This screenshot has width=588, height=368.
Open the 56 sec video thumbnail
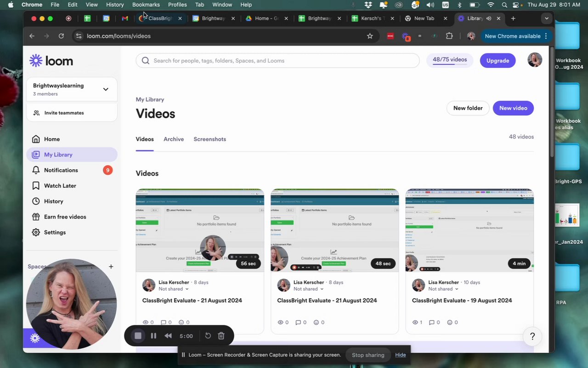point(200,230)
